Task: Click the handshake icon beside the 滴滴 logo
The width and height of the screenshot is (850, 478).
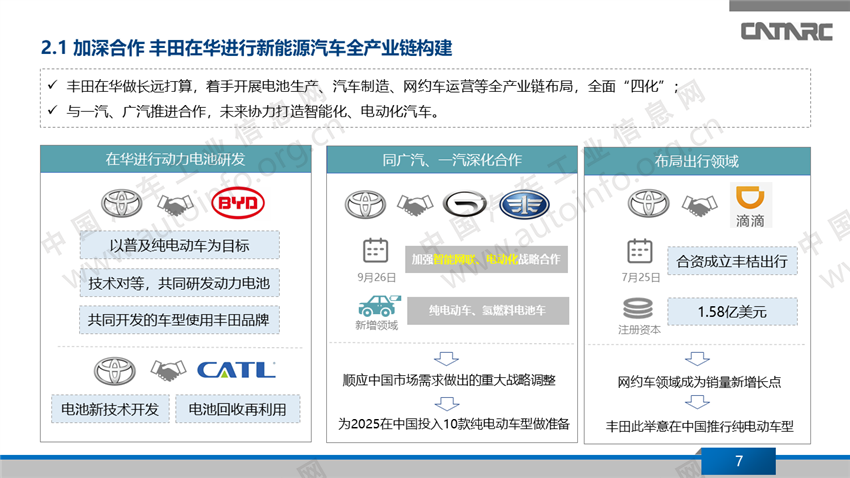Action: [x=699, y=205]
